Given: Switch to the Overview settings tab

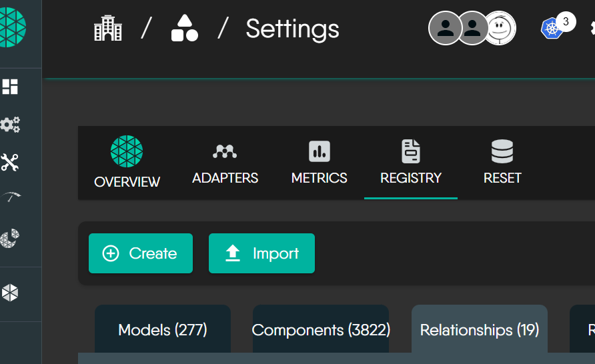Looking at the screenshot, I should [127, 163].
